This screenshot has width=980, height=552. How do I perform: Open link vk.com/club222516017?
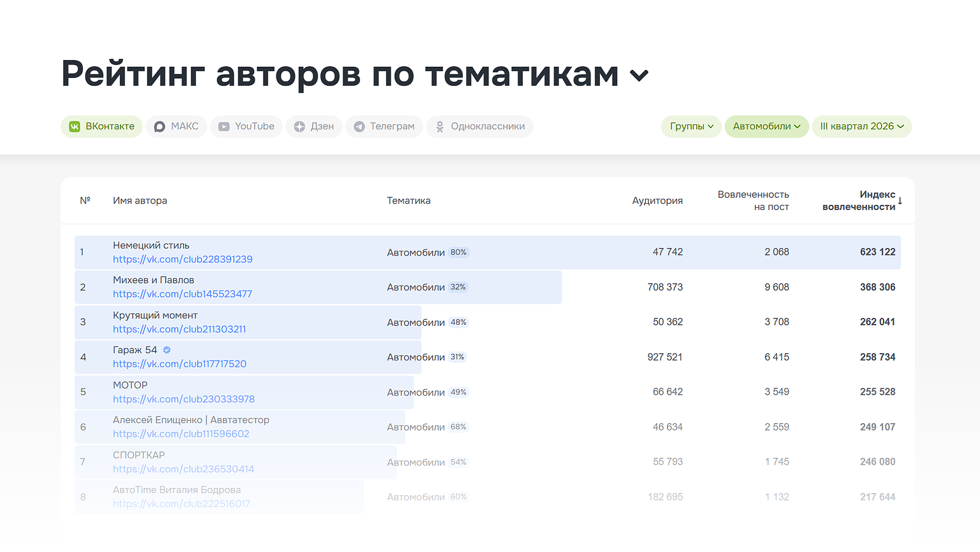coord(181,504)
